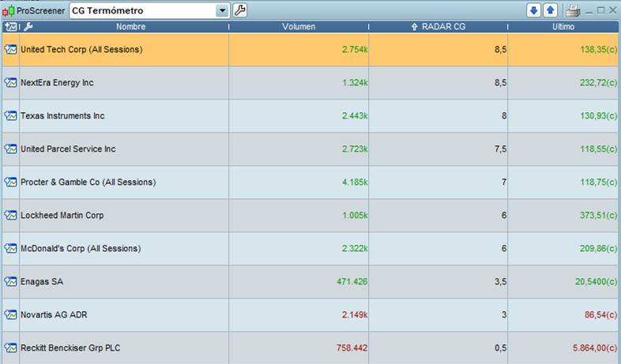This screenshot has height=364, width=621.
Task: Open chart icon for United Tech Corp
Action: (x=11, y=50)
